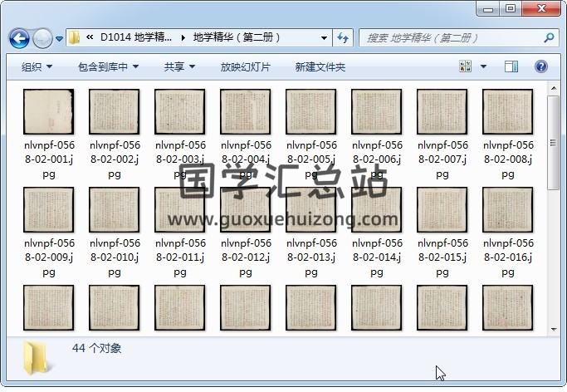Click the folder icon in address bar
Image resolution: width=567 pixels, height=392 pixels.
coord(75,37)
